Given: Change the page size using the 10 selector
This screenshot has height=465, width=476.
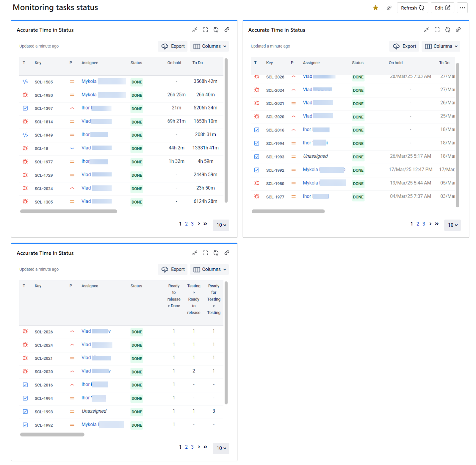Looking at the screenshot, I should 221,225.
